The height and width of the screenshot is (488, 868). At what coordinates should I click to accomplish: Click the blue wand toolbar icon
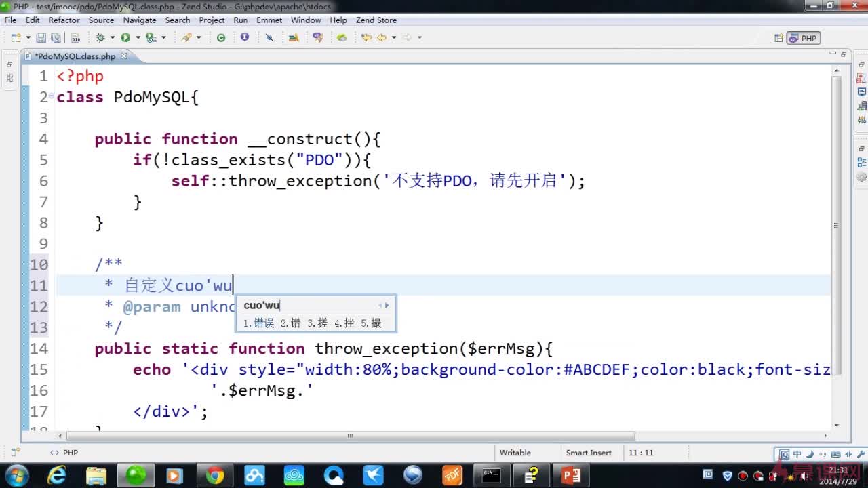pyautogui.click(x=269, y=38)
